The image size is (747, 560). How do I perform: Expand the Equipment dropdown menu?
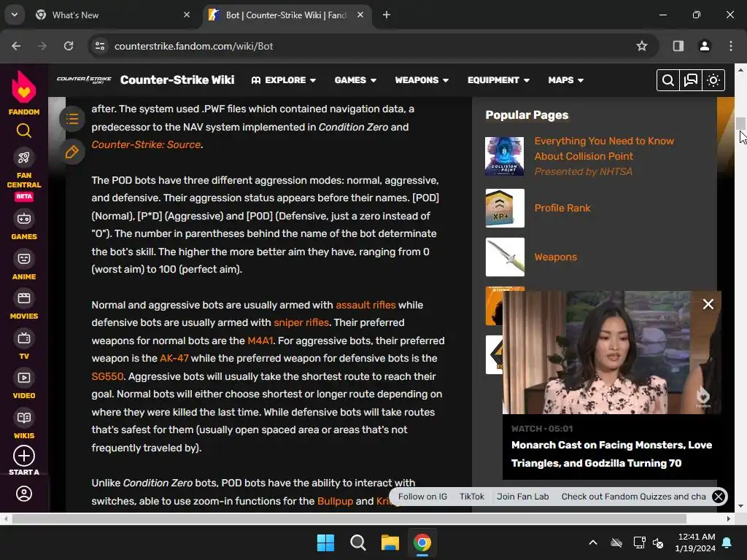click(x=498, y=80)
